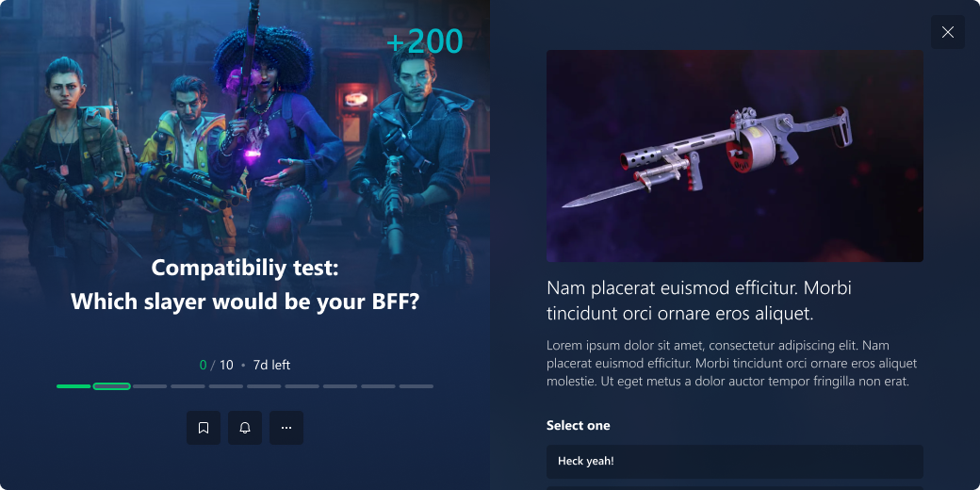Screen dimensions: 980x490
Task: Click the notification bell icon
Action: click(245, 428)
